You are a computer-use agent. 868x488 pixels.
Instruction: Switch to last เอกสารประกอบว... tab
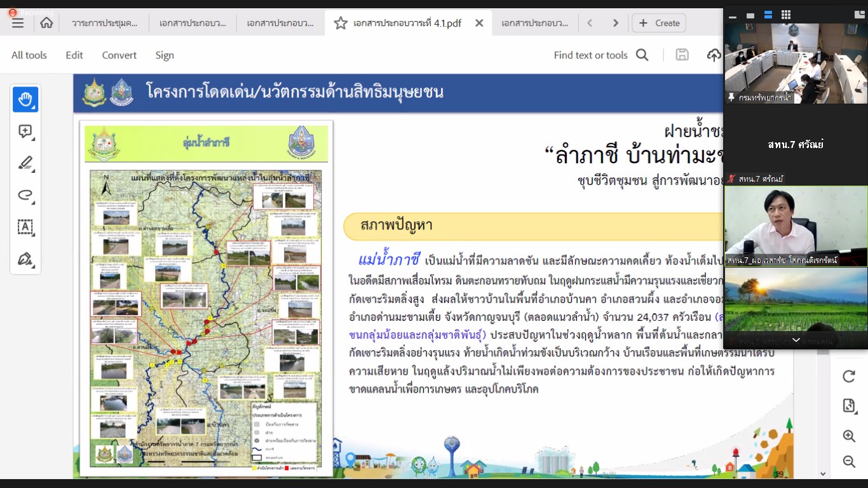pyautogui.click(x=534, y=23)
